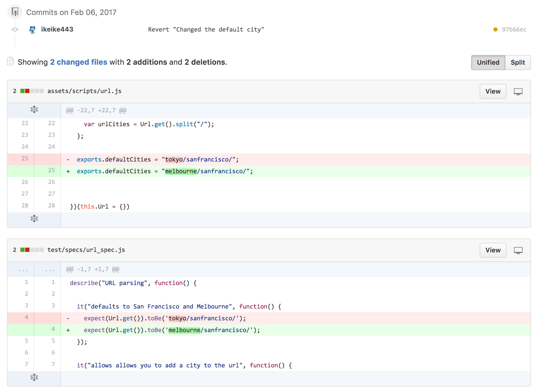View full assets/scripts/url.js file
Image resolution: width=538 pixels, height=392 pixels.
[493, 91]
